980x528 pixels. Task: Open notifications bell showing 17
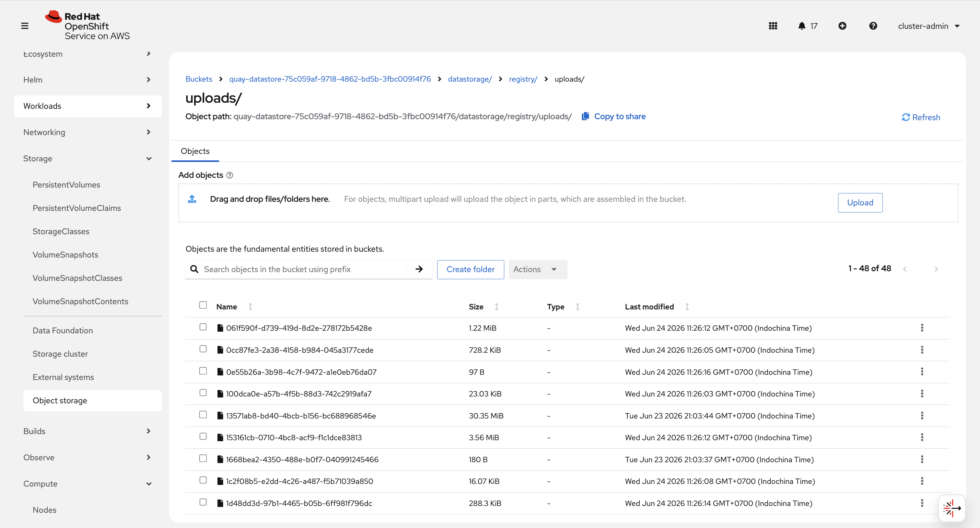pos(807,26)
